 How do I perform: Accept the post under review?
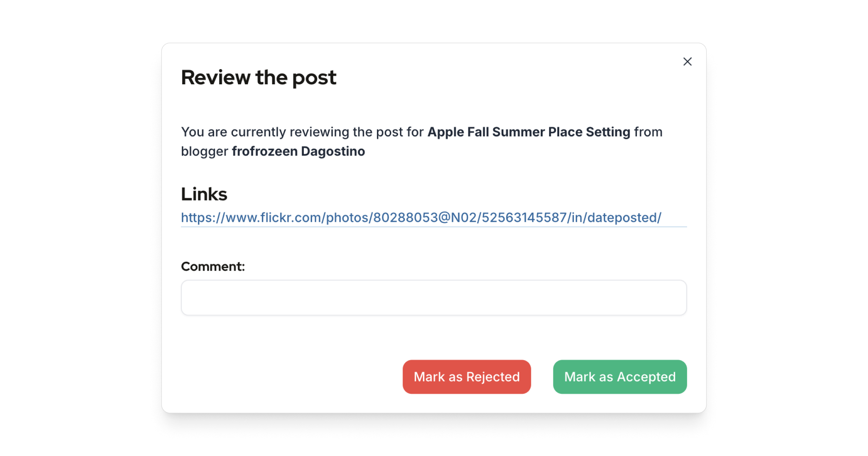click(620, 377)
